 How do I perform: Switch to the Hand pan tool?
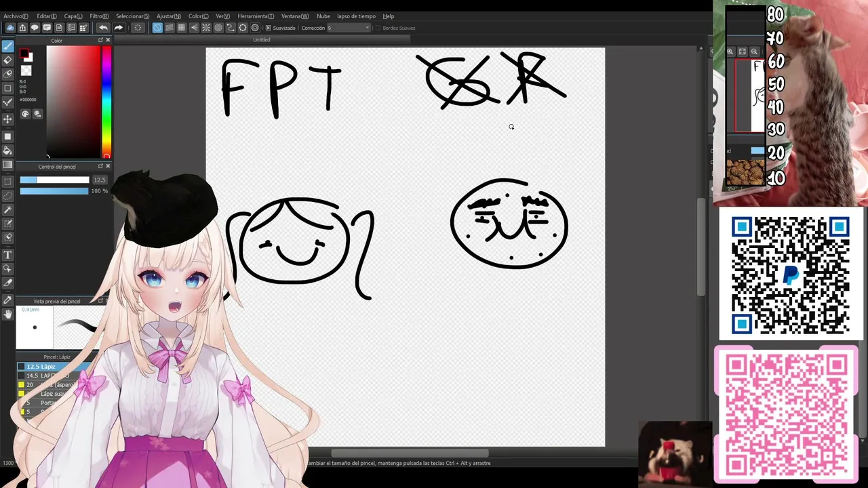pyautogui.click(x=7, y=314)
